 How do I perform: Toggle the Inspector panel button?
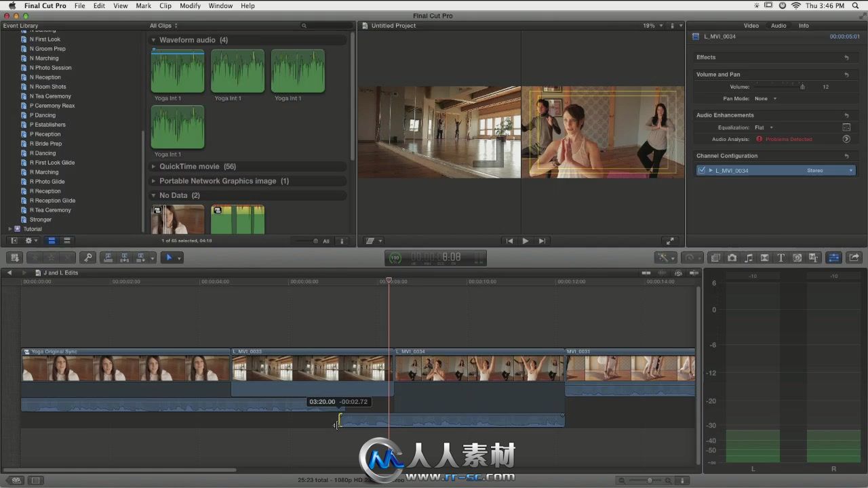[x=834, y=258]
